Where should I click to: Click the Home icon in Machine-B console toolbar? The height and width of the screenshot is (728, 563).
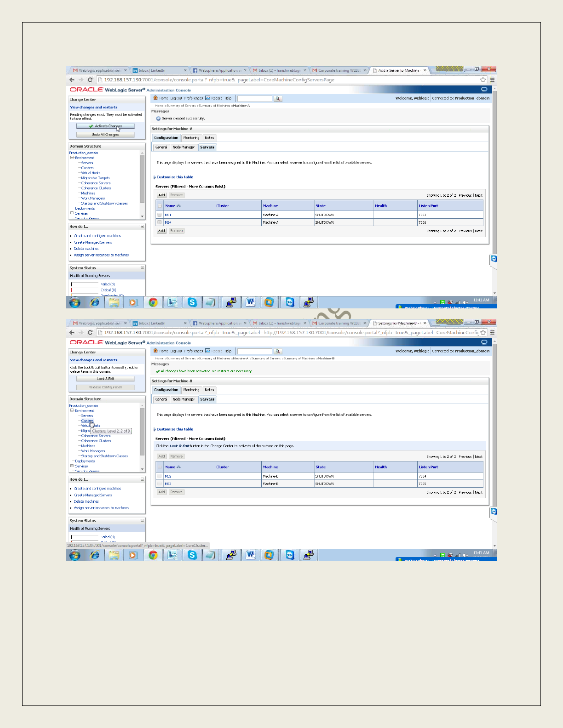[155, 351]
